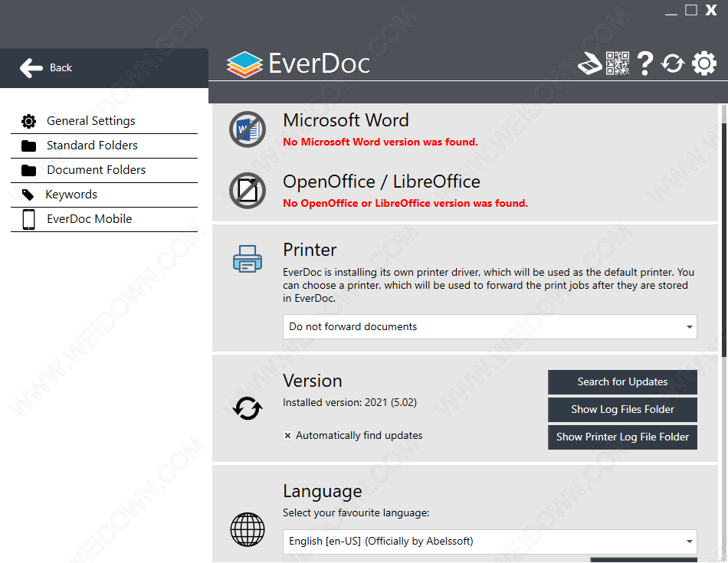Click 'No OpenOffice or LibreOffice version was found.' message

coord(405,203)
